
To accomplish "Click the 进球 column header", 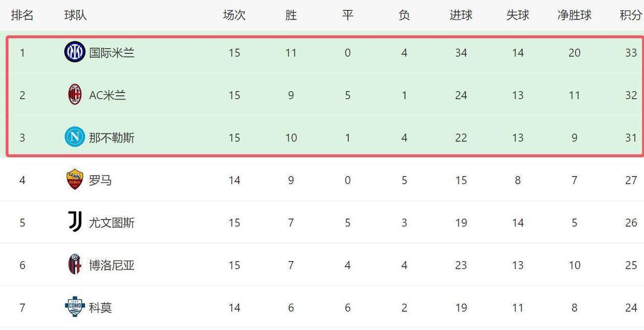I will [x=460, y=16].
